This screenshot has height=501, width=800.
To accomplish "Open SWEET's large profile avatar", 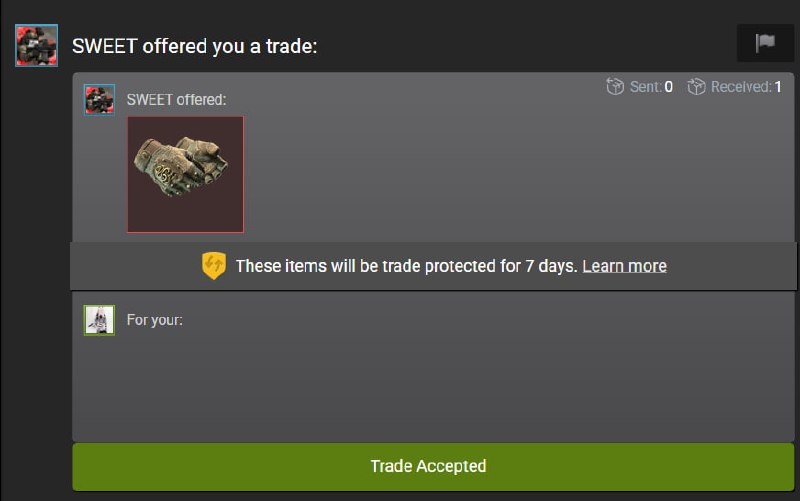I will point(36,45).
